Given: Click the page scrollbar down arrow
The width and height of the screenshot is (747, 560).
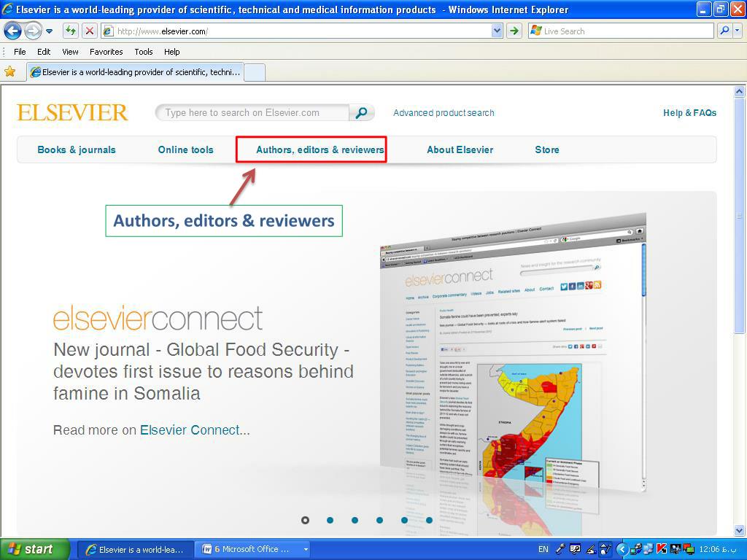Looking at the screenshot, I should [x=739, y=530].
